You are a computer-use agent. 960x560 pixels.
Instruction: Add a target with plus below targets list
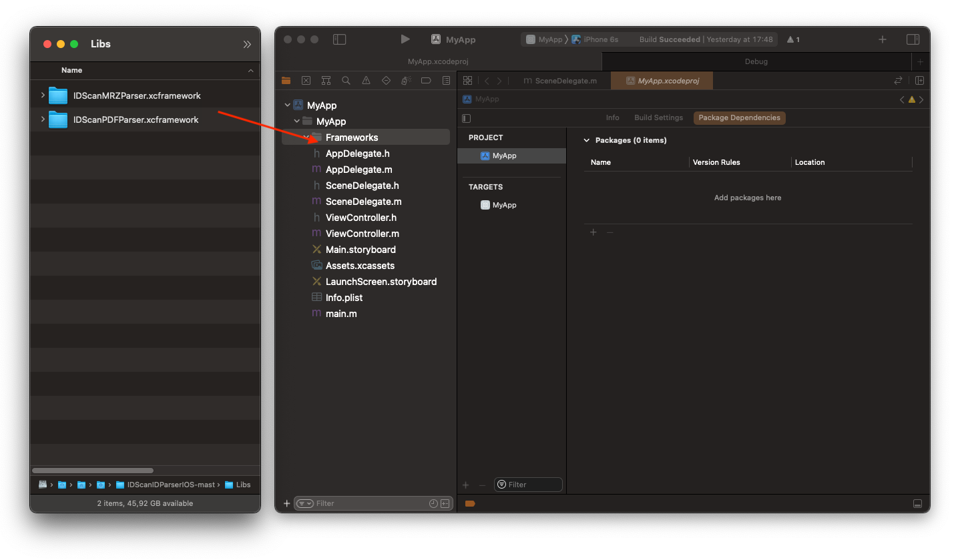tap(466, 485)
